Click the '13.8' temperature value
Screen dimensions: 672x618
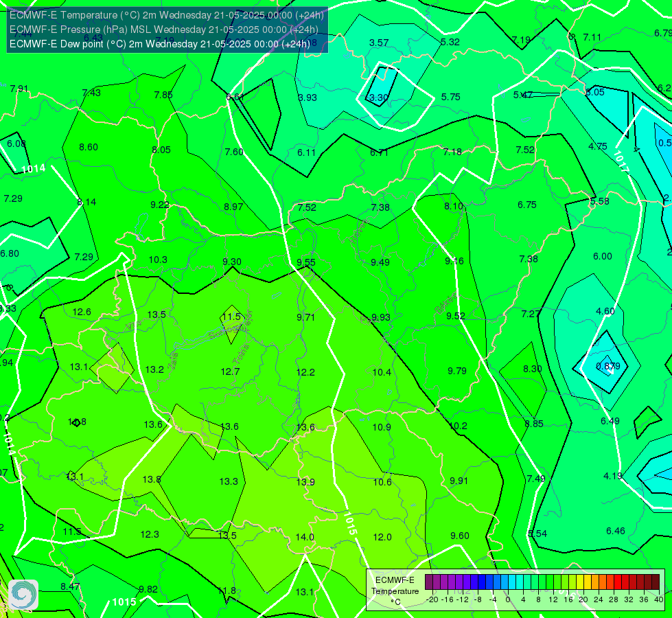coord(152,479)
